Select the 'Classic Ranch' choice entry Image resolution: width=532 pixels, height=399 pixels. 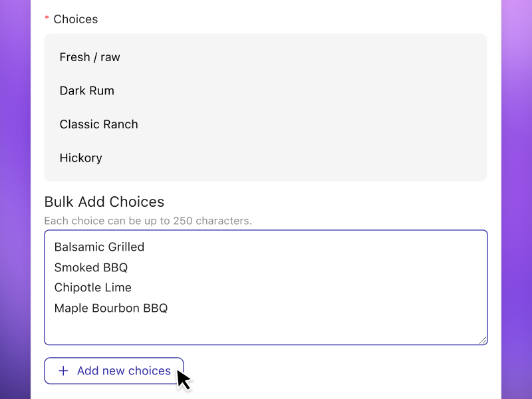tap(98, 124)
